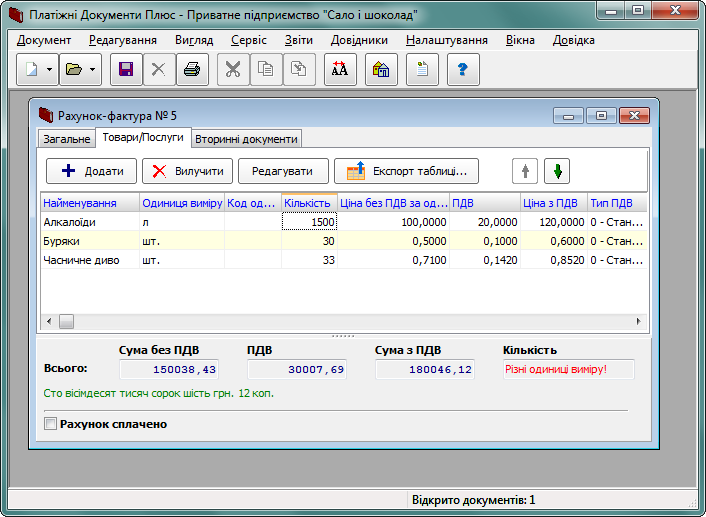
Task: Click the houses company toolbar icon
Action: click(381, 69)
